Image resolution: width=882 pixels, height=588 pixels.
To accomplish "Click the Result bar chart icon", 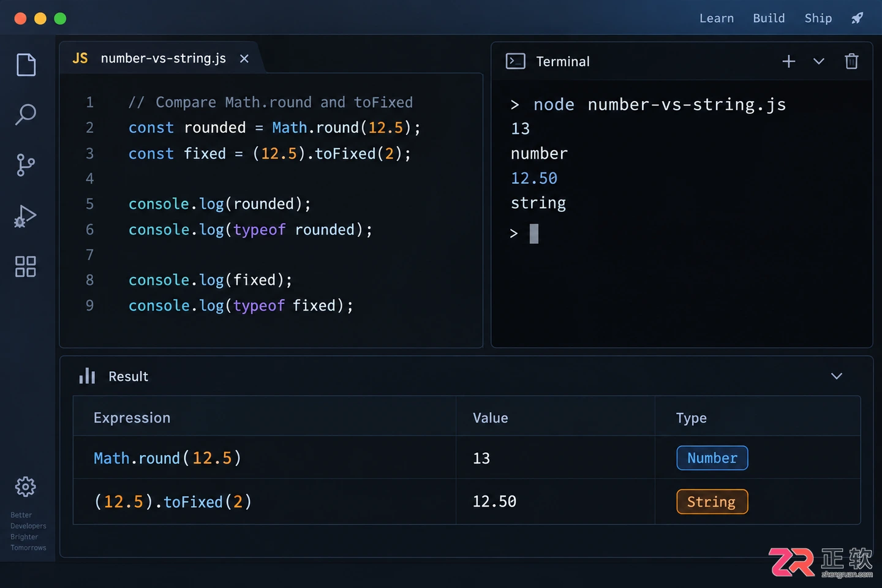I will (87, 376).
